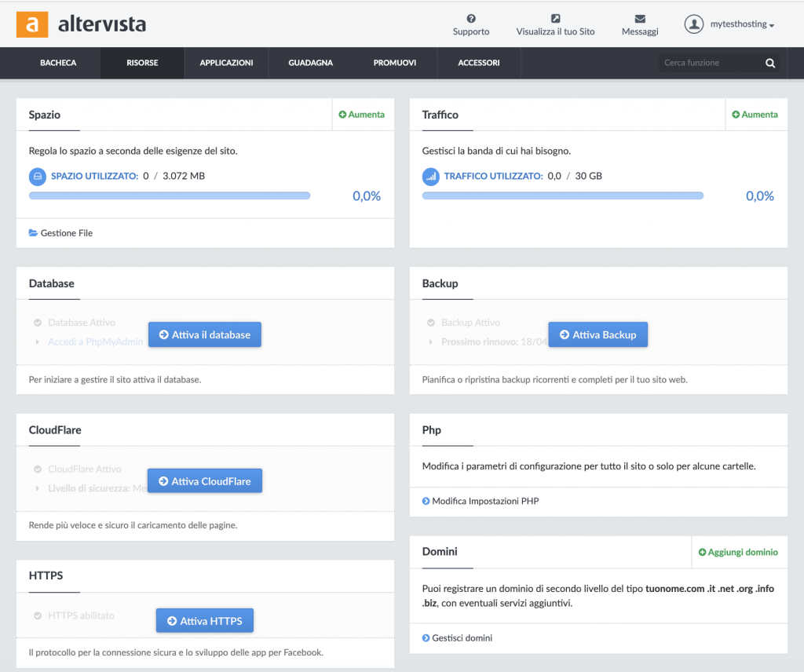Click the HTTPS panel title
The height and width of the screenshot is (672, 804).
tap(46, 575)
